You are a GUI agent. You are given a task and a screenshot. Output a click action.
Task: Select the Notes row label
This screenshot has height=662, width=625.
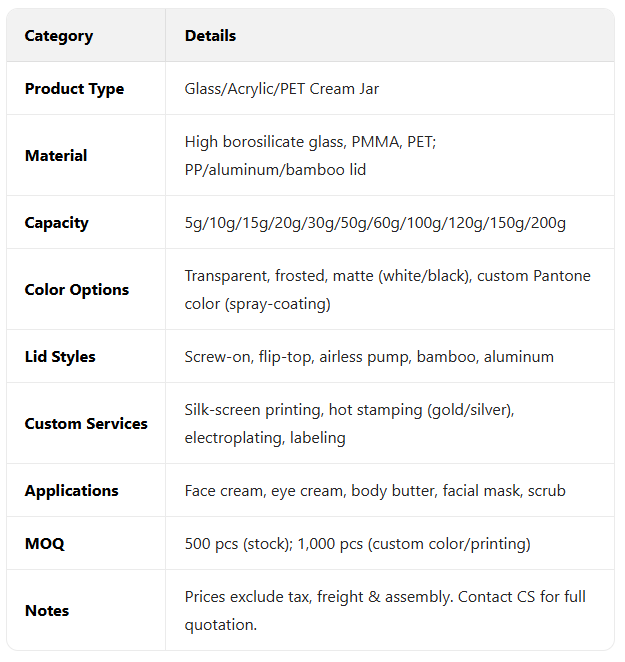pyautogui.click(x=46, y=611)
